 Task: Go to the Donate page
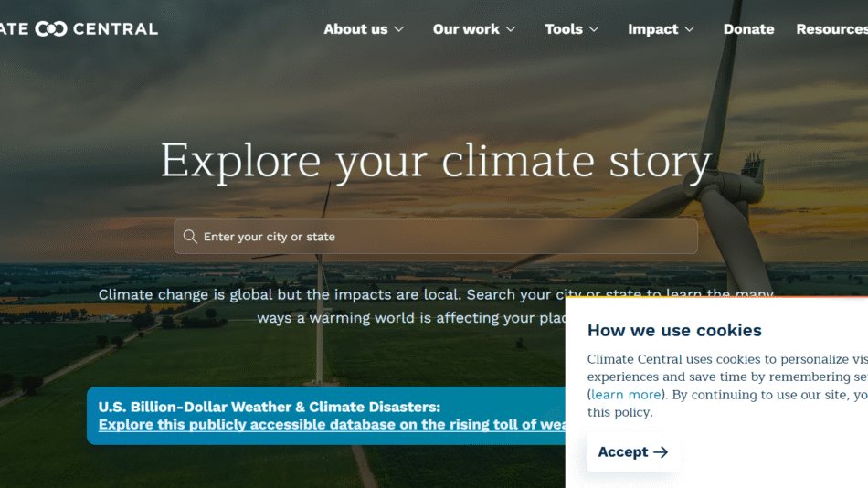748,29
